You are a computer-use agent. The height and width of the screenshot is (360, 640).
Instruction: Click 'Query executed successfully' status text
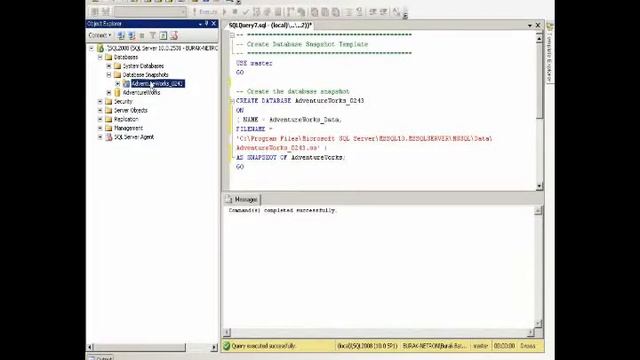(x=263, y=346)
